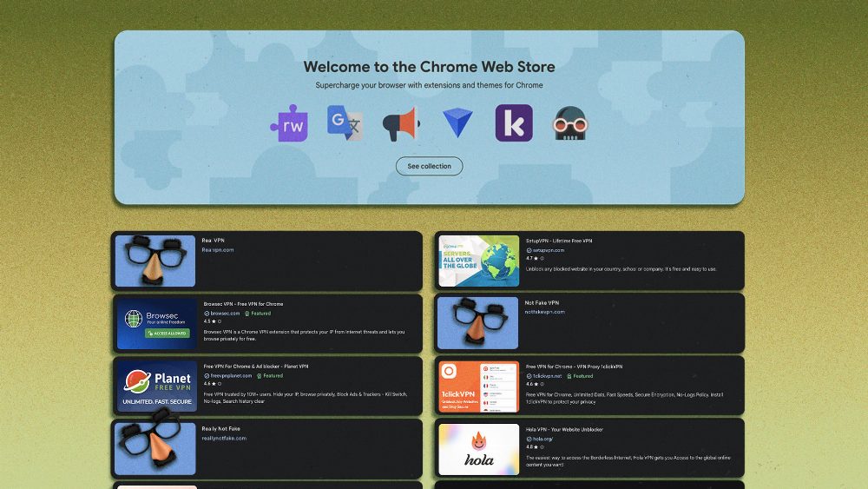868x489 pixels.
Task: Click the "See collection" button
Action: (429, 166)
